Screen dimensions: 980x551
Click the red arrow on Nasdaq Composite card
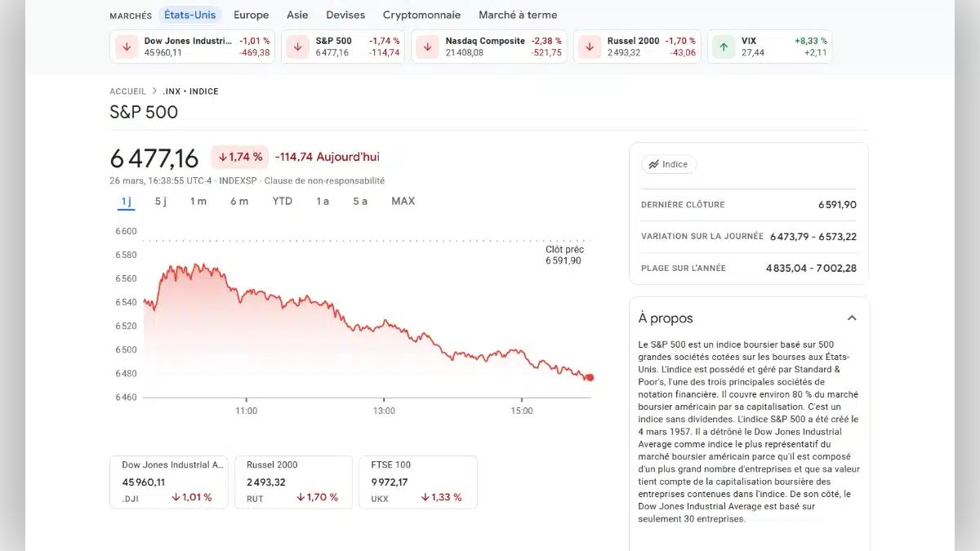[426, 47]
